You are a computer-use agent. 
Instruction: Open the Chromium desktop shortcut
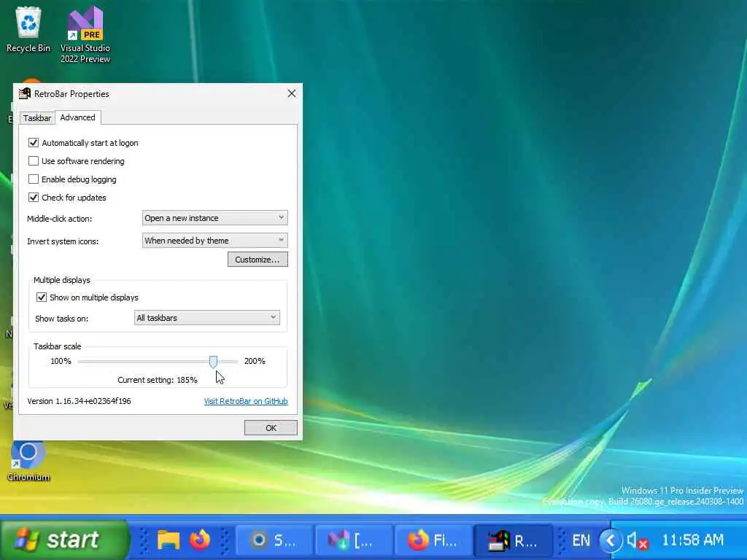click(x=28, y=461)
